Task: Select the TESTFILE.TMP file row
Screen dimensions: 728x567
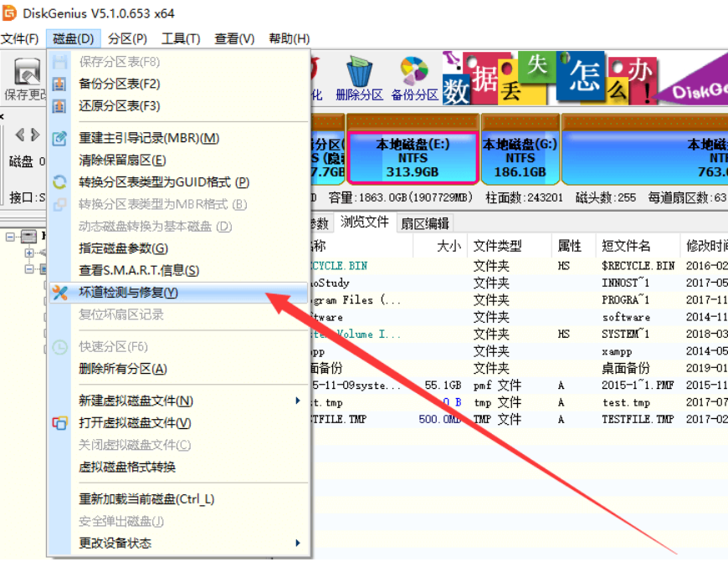Action: point(519,420)
